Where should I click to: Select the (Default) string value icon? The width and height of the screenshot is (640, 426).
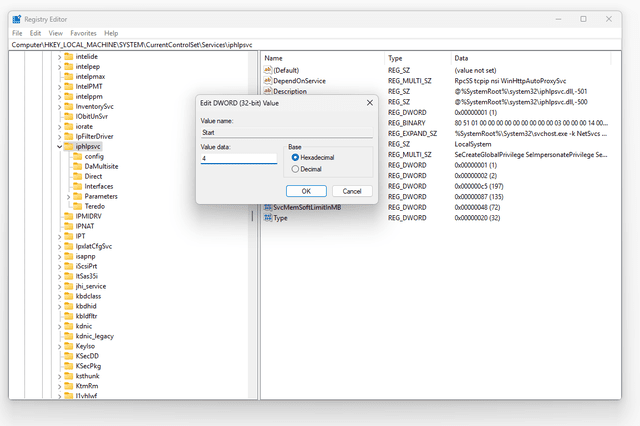tap(267, 70)
